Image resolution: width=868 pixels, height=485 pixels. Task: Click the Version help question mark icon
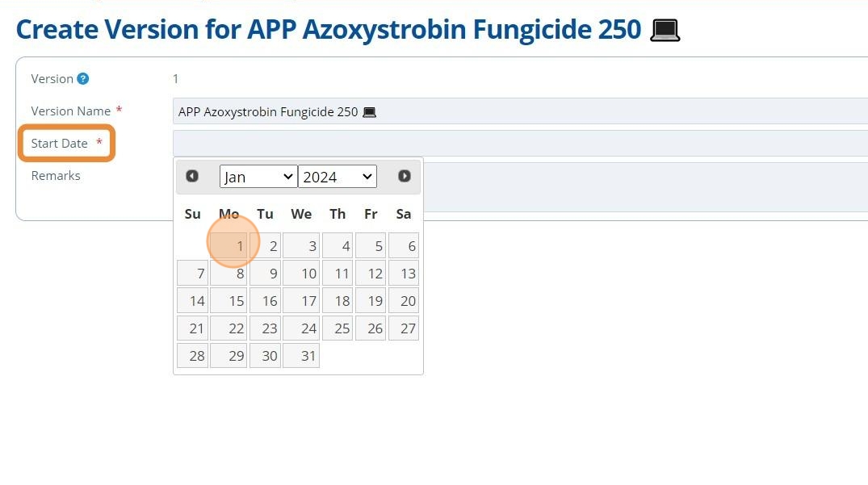[82, 79]
